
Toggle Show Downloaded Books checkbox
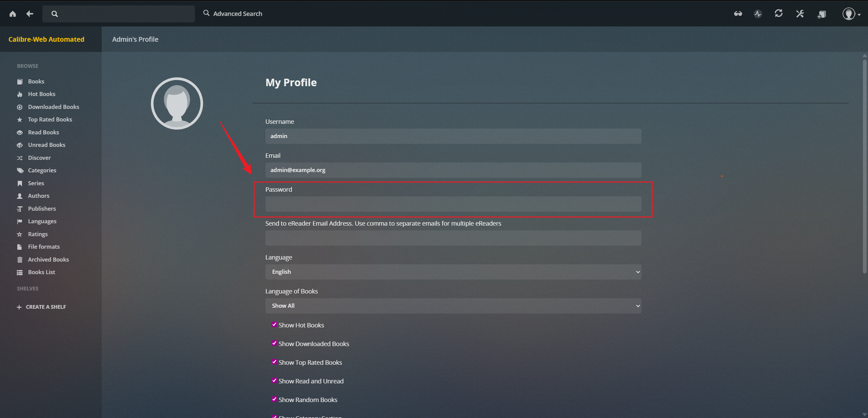tap(274, 343)
